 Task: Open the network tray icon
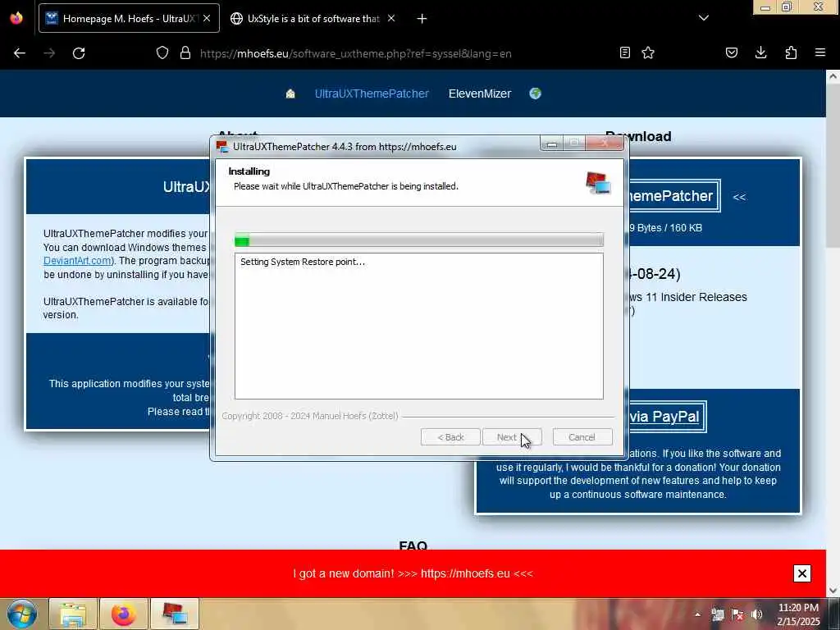718,614
